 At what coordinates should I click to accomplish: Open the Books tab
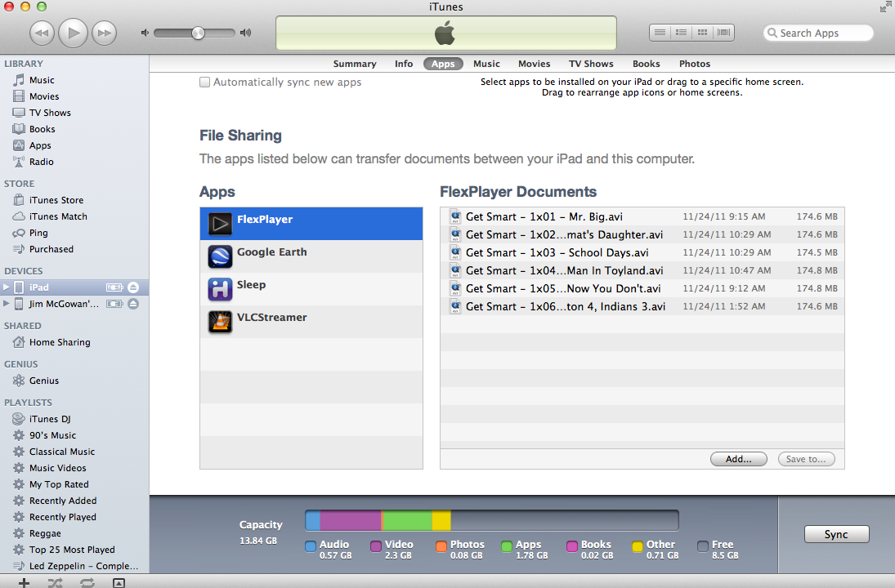(647, 64)
